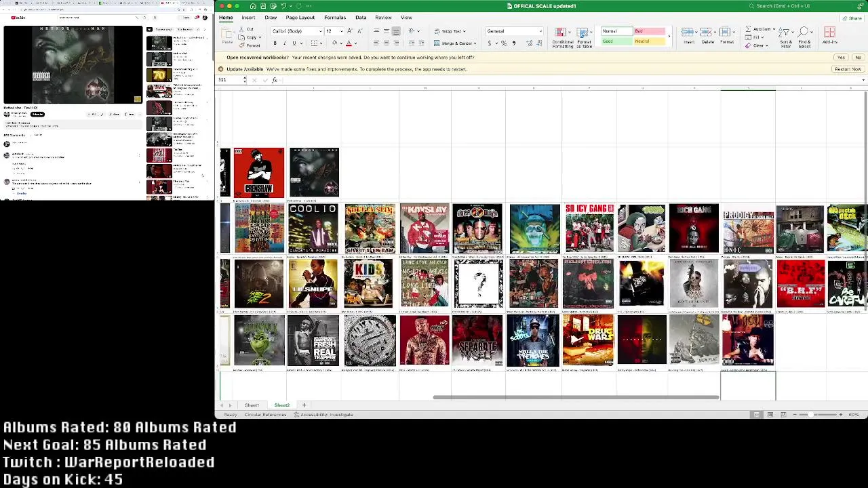Screen dimensions: 868x488
Task: Expand the cell styles gallery arrow
Action: (x=669, y=36)
